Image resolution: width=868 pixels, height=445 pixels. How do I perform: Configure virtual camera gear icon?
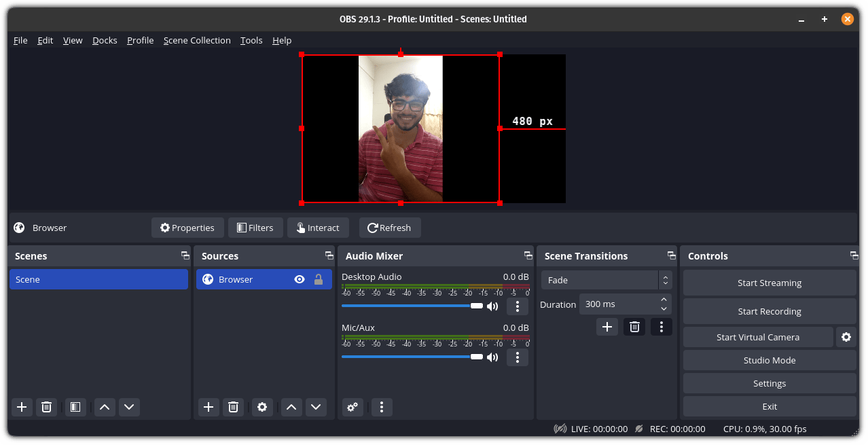click(x=846, y=337)
